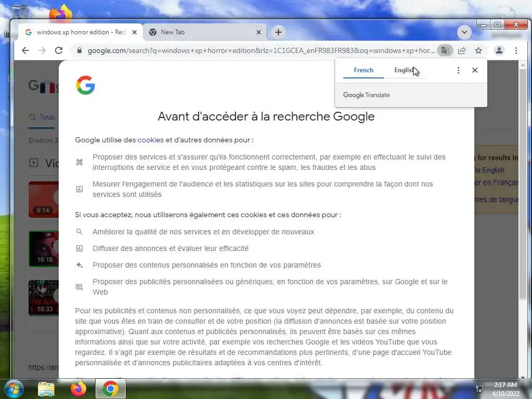Click the share page icon

(462, 50)
